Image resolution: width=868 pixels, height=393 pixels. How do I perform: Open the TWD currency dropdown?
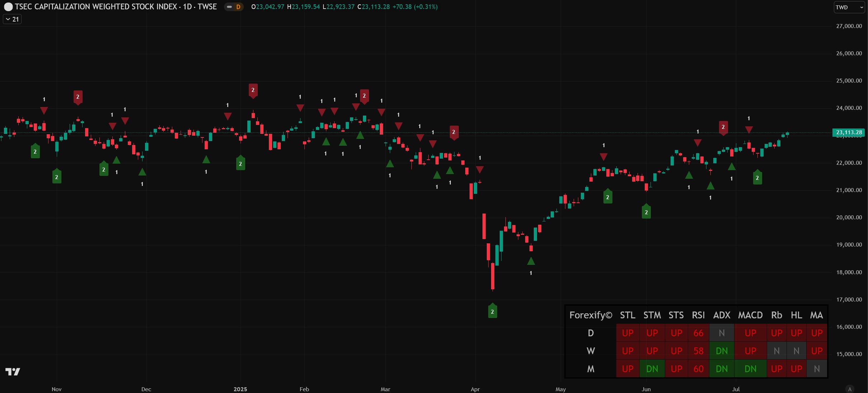coord(849,7)
